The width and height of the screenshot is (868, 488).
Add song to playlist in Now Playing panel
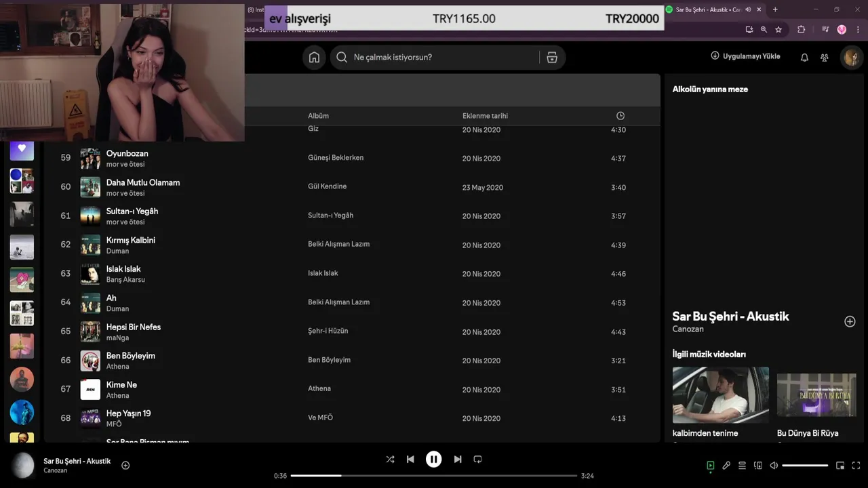tap(850, 321)
